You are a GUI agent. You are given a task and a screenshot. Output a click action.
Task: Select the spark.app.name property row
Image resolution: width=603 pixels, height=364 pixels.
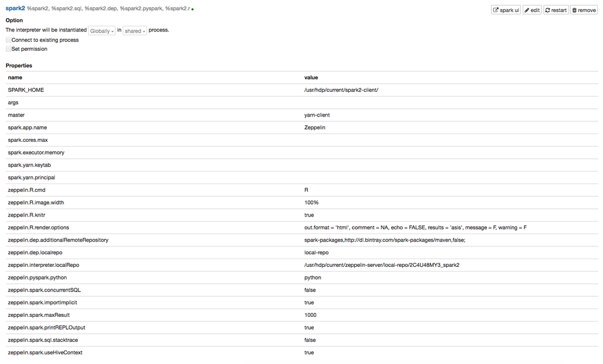pyautogui.click(x=27, y=127)
